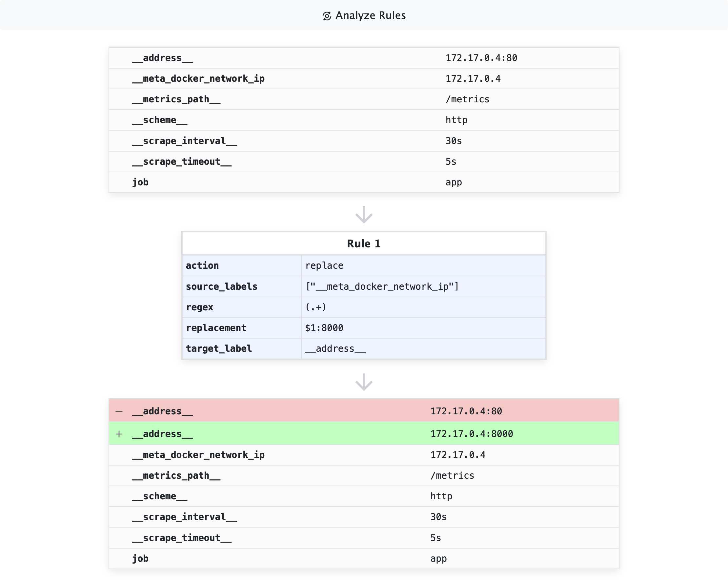The image size is (728, 582).
Task: Select __scrape_timeout__ 5s value in top table
Action: point(451,161)
